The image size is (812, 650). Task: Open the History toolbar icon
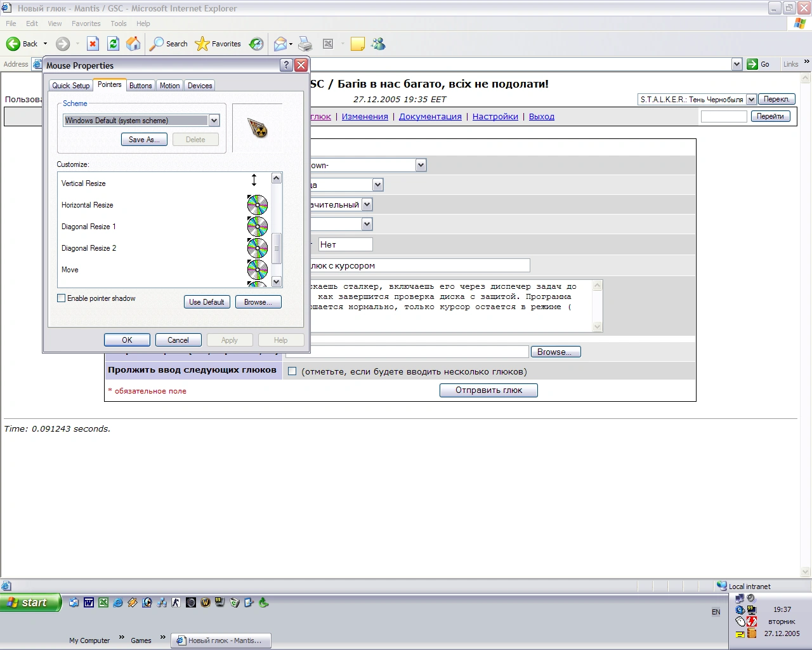point(256,44)
